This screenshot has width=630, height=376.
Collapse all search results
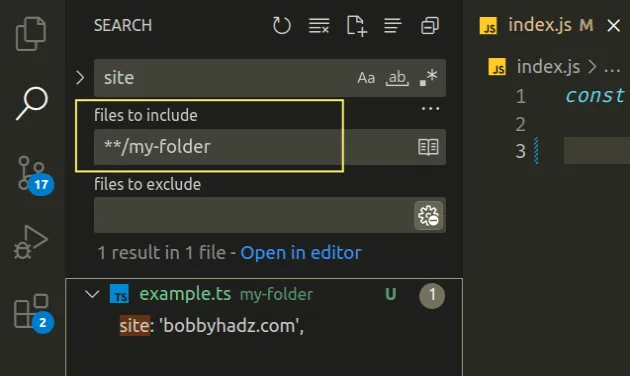tap(430, 26)
